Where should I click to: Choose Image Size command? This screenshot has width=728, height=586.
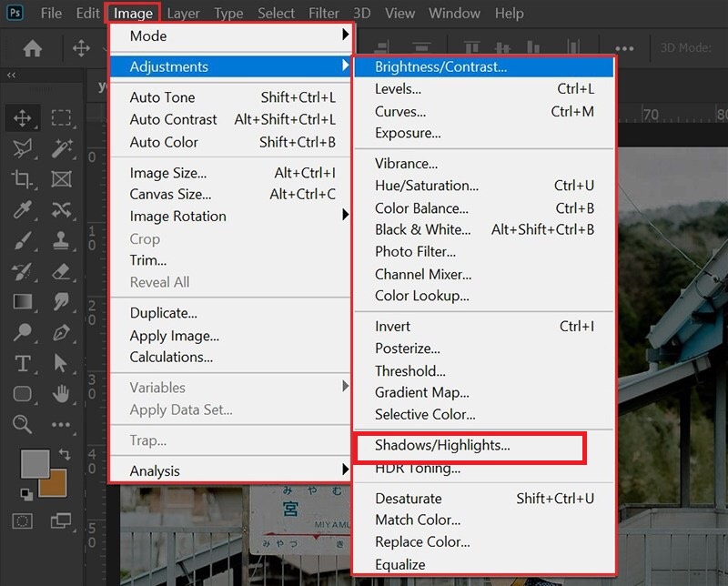[231, 173]
